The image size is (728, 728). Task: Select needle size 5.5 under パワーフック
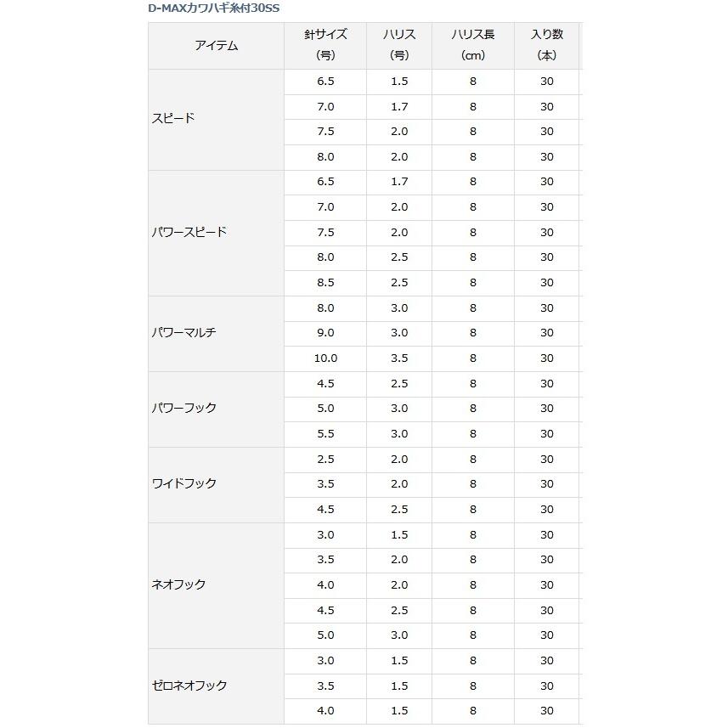[x=325, y=434]
